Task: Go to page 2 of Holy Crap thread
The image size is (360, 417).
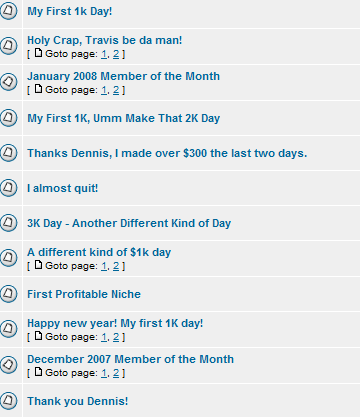Action: 116,54
